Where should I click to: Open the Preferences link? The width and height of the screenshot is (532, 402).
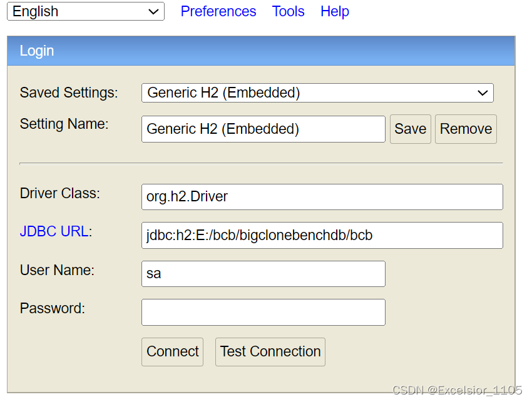point(218,11)
